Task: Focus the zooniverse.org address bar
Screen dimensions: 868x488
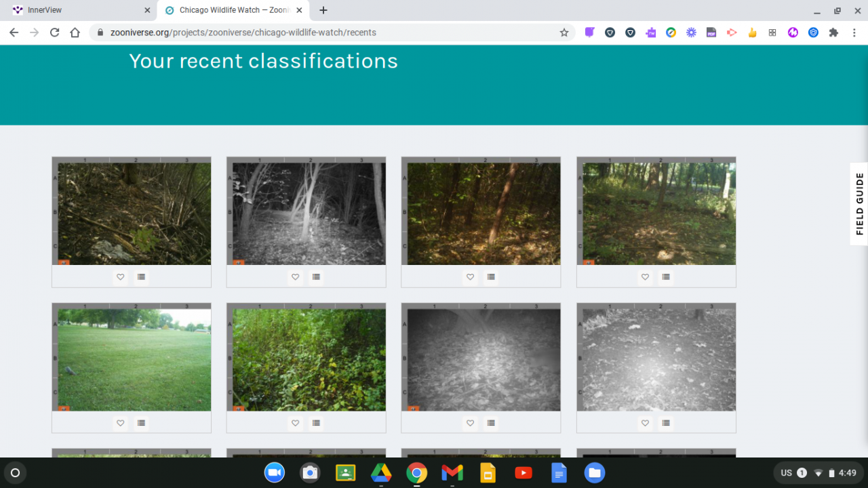Action: pyautogui.click(x=332, y=33)
